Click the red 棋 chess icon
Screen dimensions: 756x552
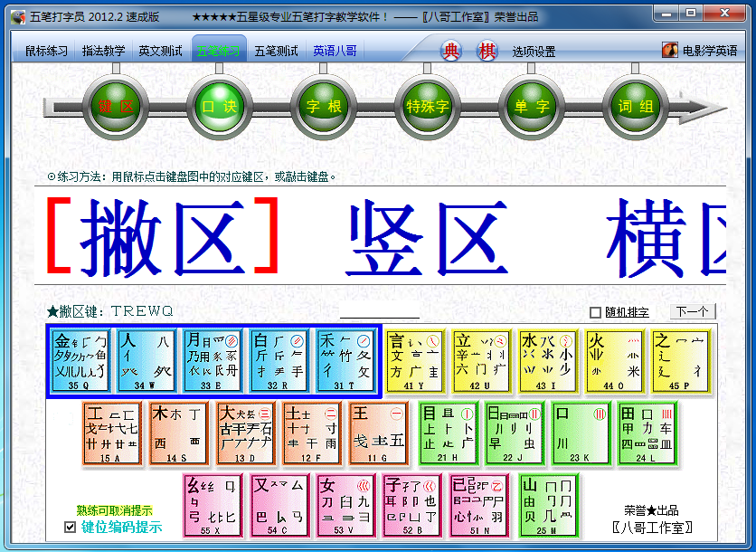[487, 51]
